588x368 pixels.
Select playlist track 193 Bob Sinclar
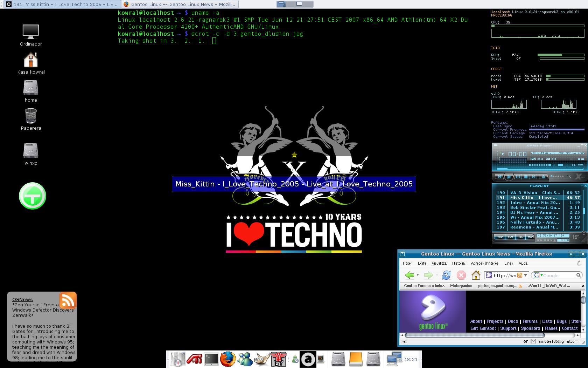coord(538,207)
